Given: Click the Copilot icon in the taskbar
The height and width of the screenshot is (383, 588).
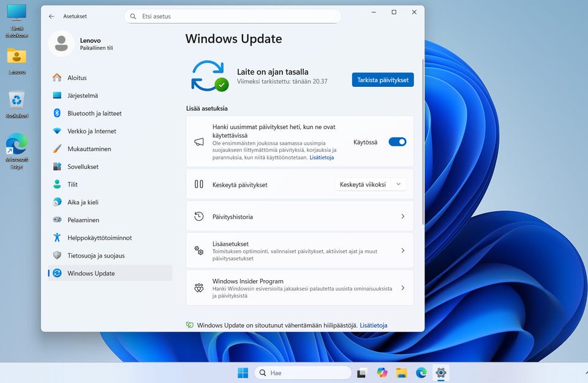Looking at the screenshot, I should point(382,373).
